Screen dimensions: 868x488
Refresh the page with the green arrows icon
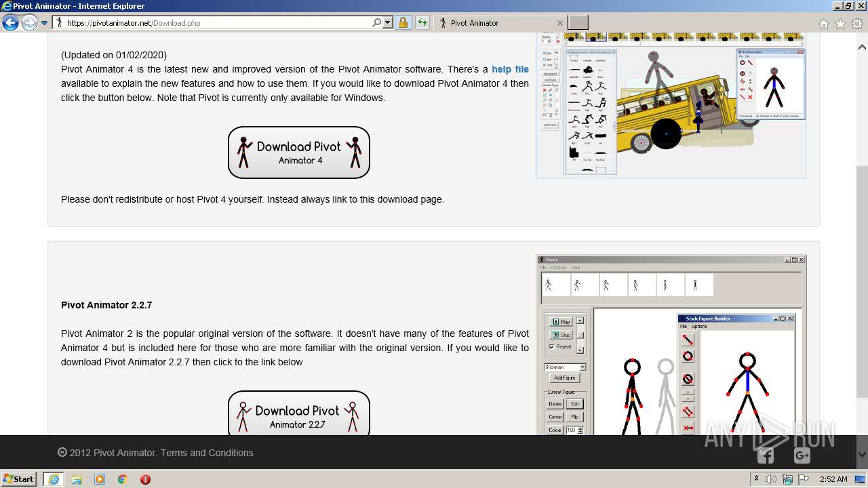point(422,23)
